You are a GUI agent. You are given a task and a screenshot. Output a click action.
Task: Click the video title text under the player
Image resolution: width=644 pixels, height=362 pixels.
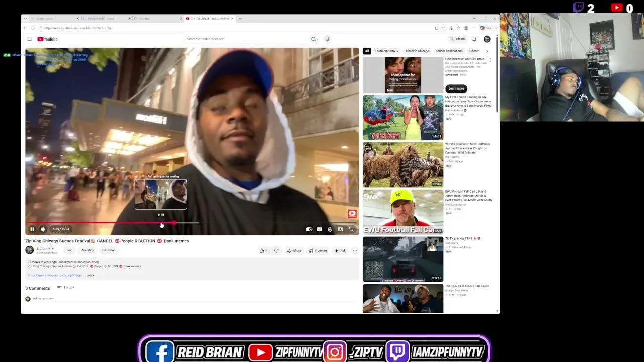point(107,241)
